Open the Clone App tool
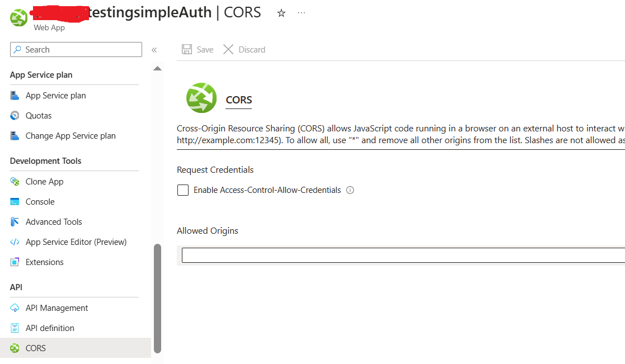Image resolution: width=625 pixels, height=364 pixels. tap(44, 181)
